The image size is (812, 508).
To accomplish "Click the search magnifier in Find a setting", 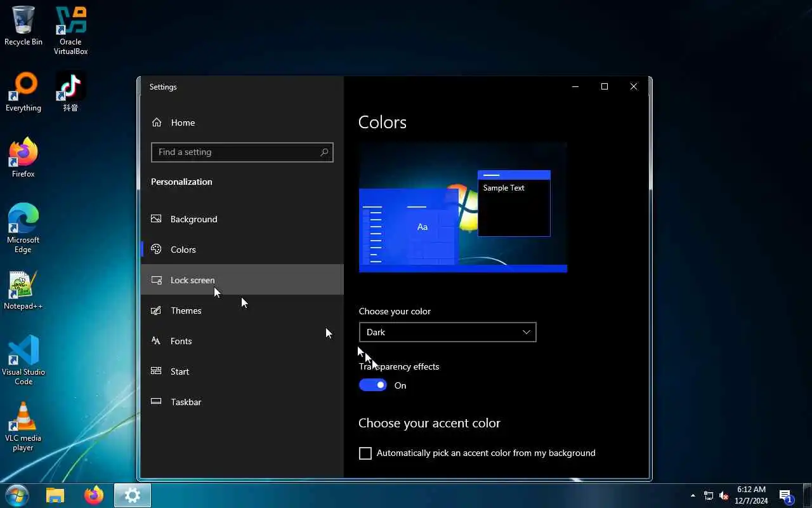I will 324,152.
